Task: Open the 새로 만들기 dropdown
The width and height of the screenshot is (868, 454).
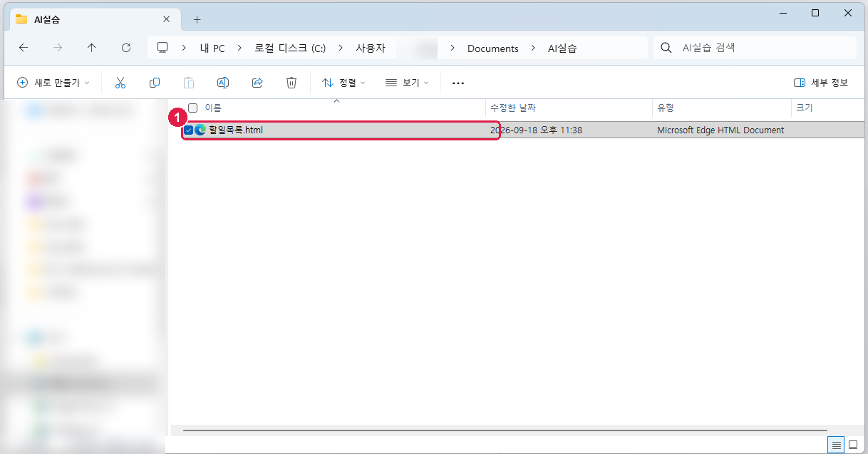Action: [53, 83]
